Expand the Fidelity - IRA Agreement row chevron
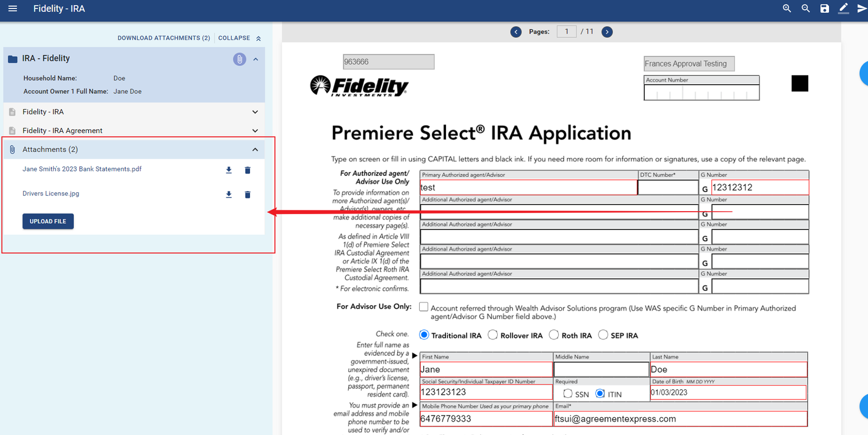 point(255,131)
